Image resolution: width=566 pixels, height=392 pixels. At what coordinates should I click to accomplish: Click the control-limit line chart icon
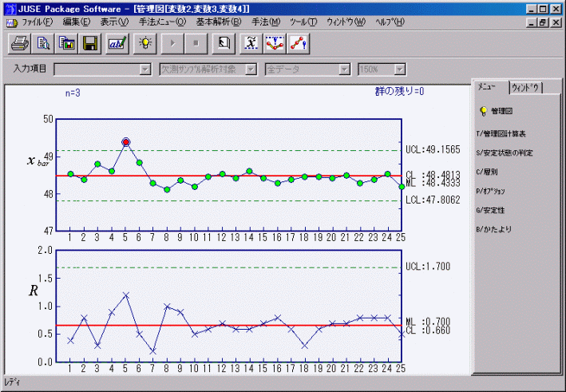pyautogui.click(x=275, y=43)
